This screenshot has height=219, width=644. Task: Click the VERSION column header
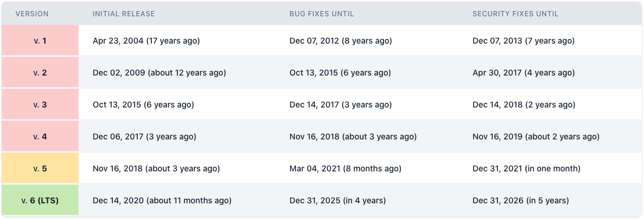(32, 14)
